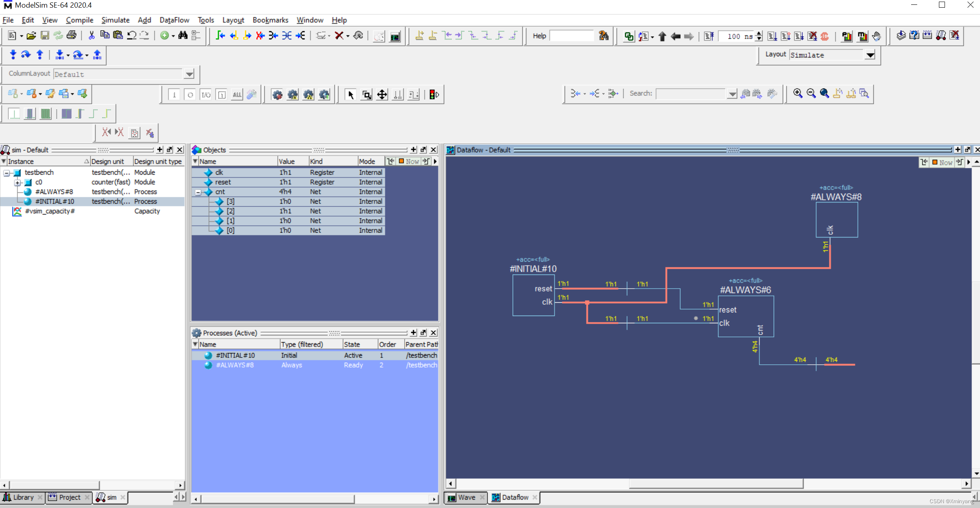This screenshot has width=980, height=508.
Task: Stop simulation with the red stop icon
Action: pos(825,36)
